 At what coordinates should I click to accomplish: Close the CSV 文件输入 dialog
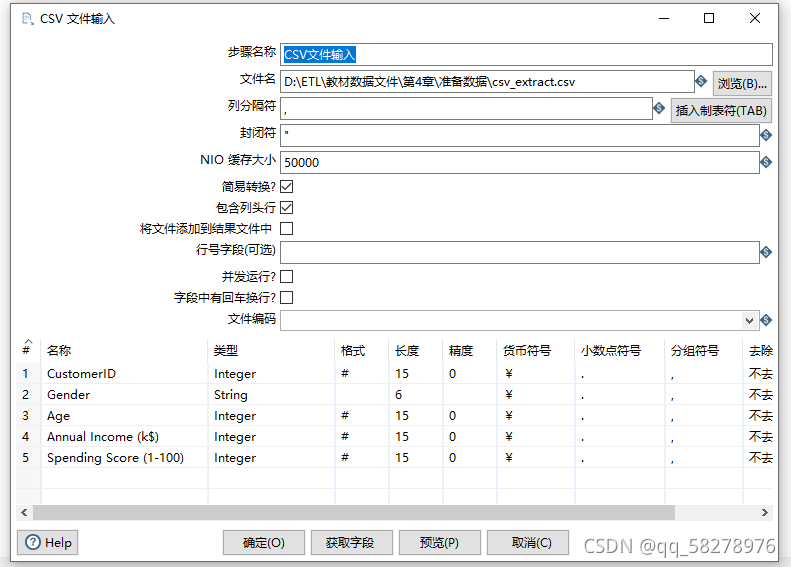[755, 18]
